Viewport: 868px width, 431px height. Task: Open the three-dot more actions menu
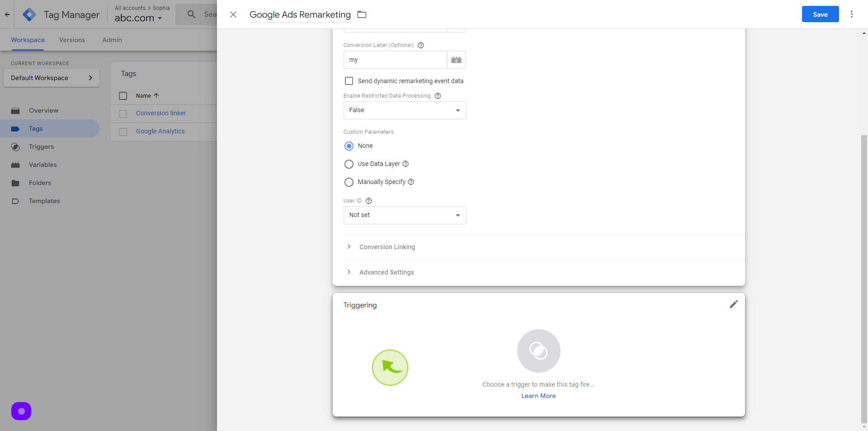852,14
